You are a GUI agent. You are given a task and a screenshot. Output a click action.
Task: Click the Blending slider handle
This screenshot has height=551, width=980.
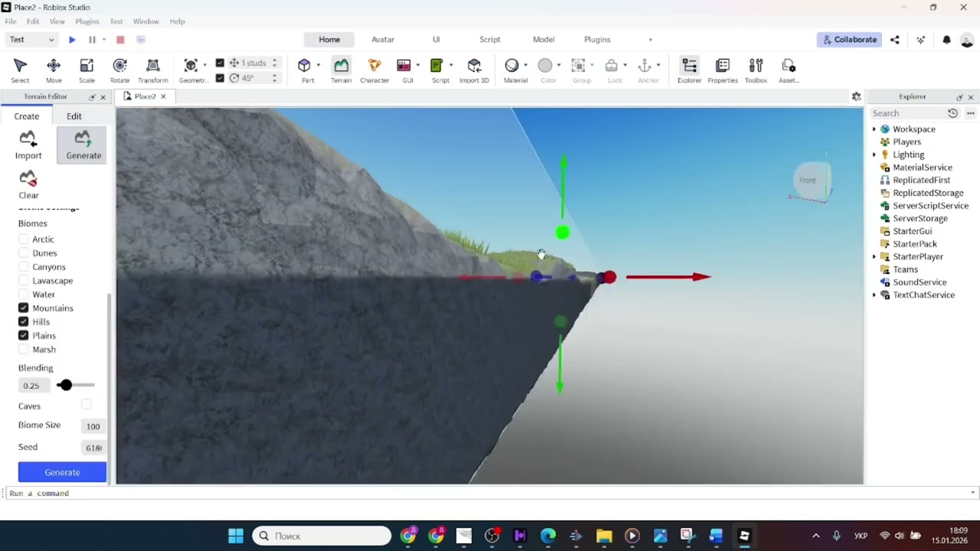[65, 385]
